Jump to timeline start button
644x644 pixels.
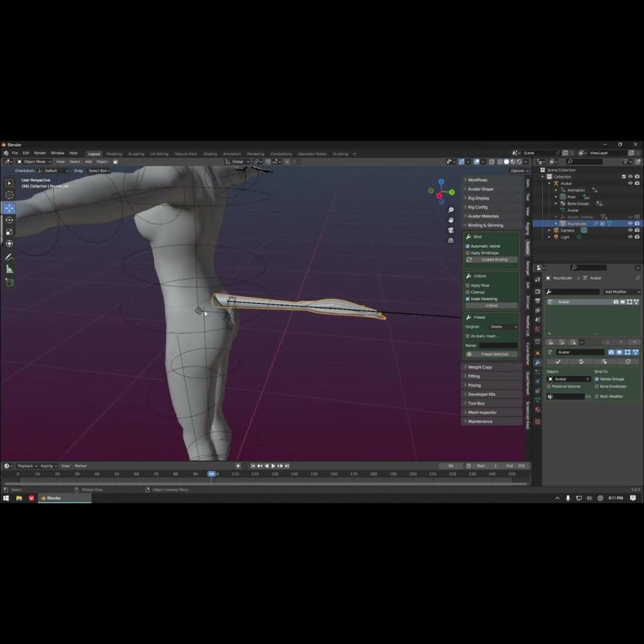[x=252, y=466]
